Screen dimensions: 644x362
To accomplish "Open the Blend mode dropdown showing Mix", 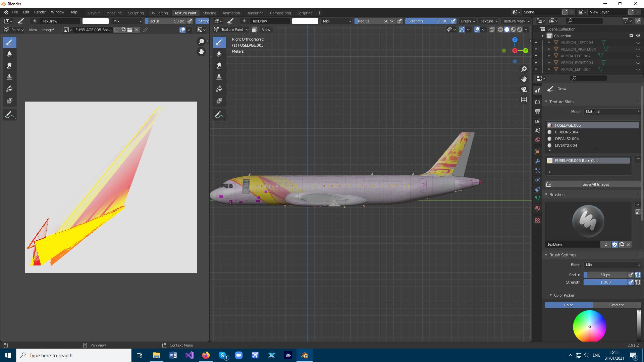I will [x=612, y=265].
